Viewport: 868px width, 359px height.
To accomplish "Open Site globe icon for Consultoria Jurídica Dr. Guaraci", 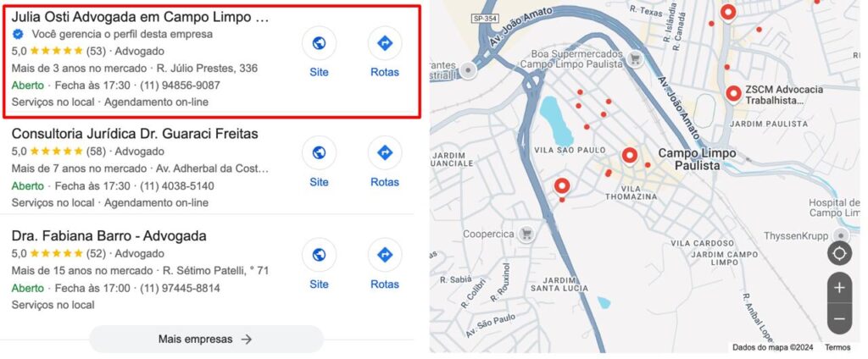I will 319,152.
